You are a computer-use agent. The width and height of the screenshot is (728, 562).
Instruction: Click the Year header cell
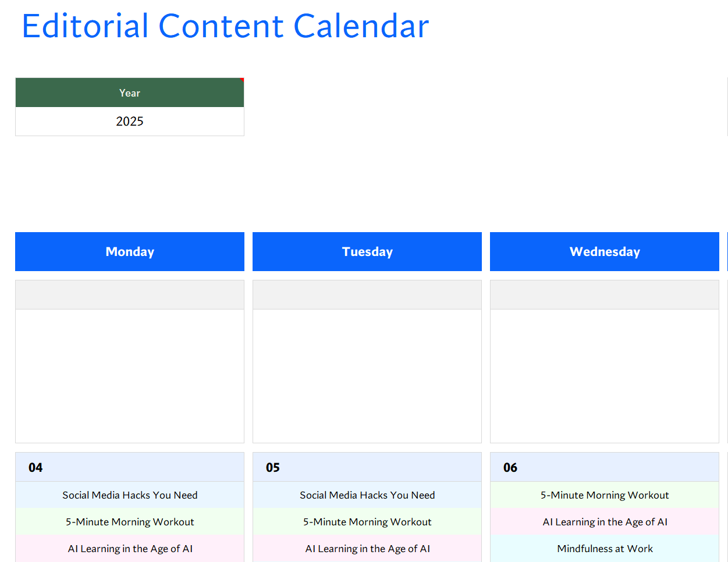[130, 93]
